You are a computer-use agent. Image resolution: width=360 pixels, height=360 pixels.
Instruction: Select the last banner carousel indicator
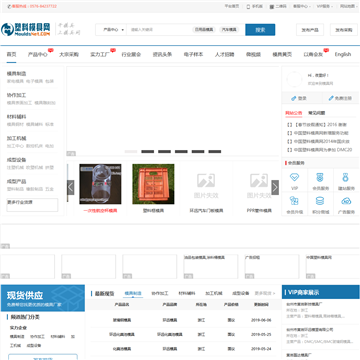tap(215, 152)
